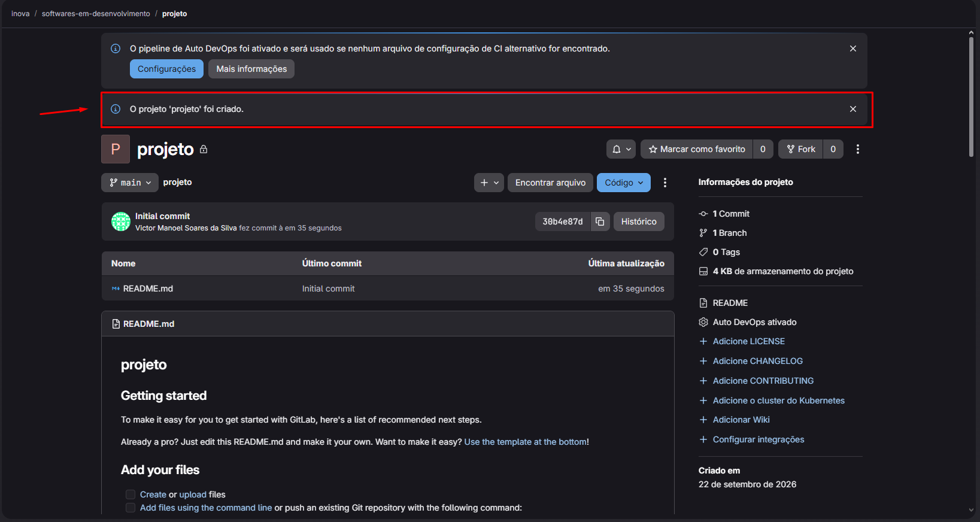The height and width of the screenshot is (522, 980).
Task: Open README.md in the file table
Action: click(148, 289)
